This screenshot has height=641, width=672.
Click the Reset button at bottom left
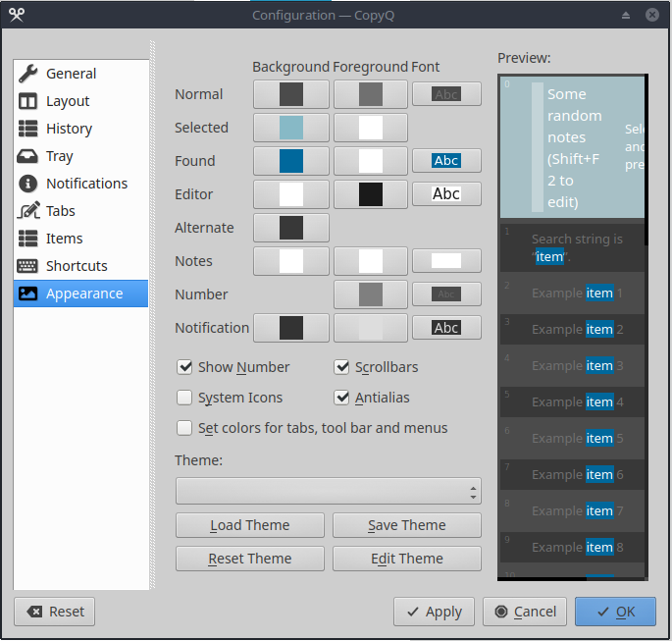54,612
